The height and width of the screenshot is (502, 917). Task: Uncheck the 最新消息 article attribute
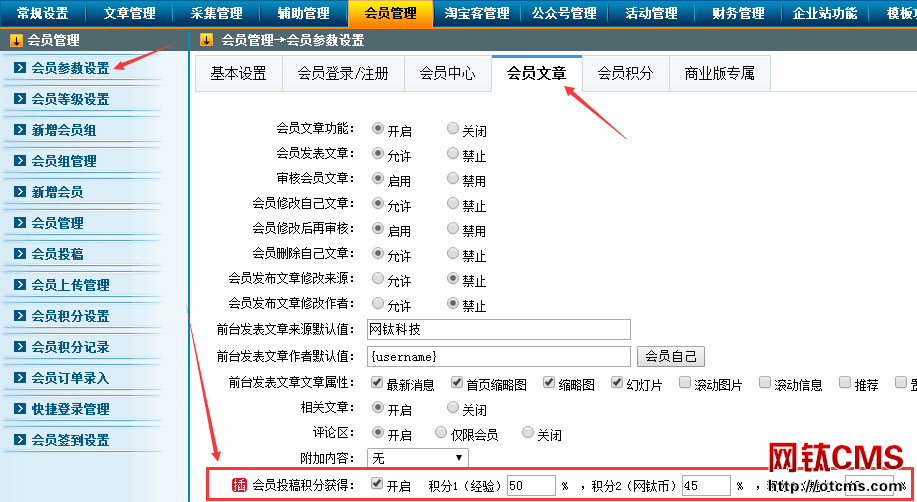(376, 383)
